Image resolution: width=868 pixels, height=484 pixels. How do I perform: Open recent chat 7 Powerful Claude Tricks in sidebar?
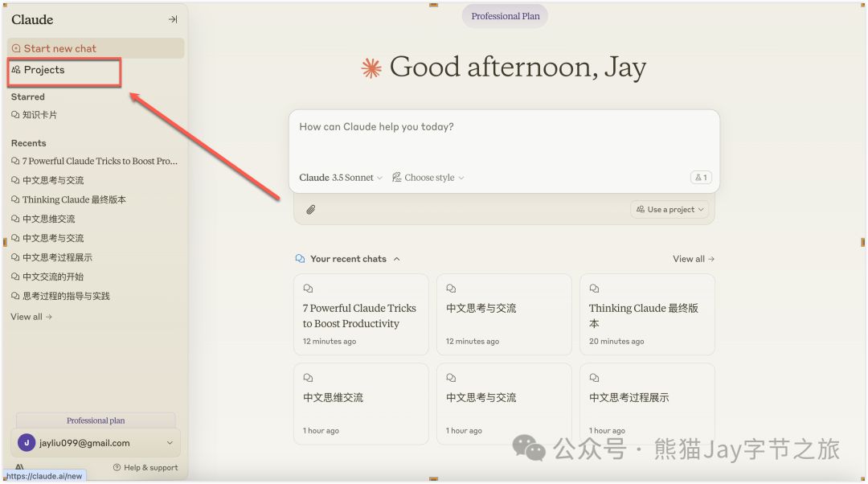point(95,161)
